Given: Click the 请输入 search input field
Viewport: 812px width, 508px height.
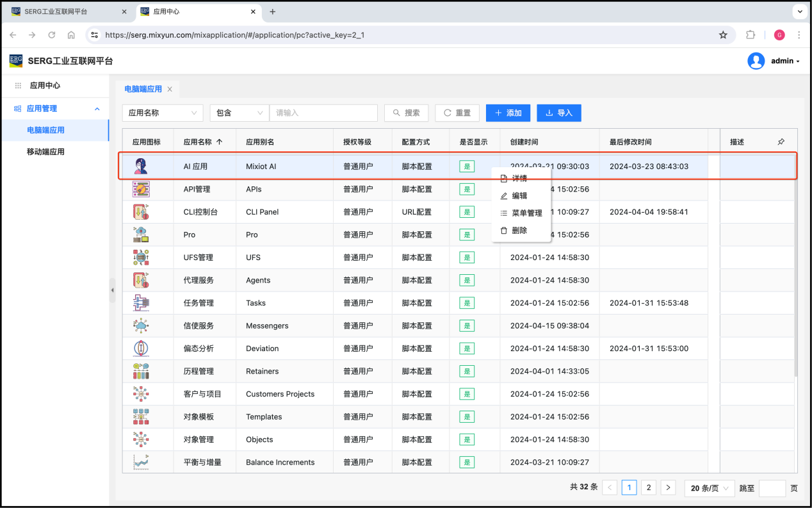Looking at the screenshot, I should point(323,113).
